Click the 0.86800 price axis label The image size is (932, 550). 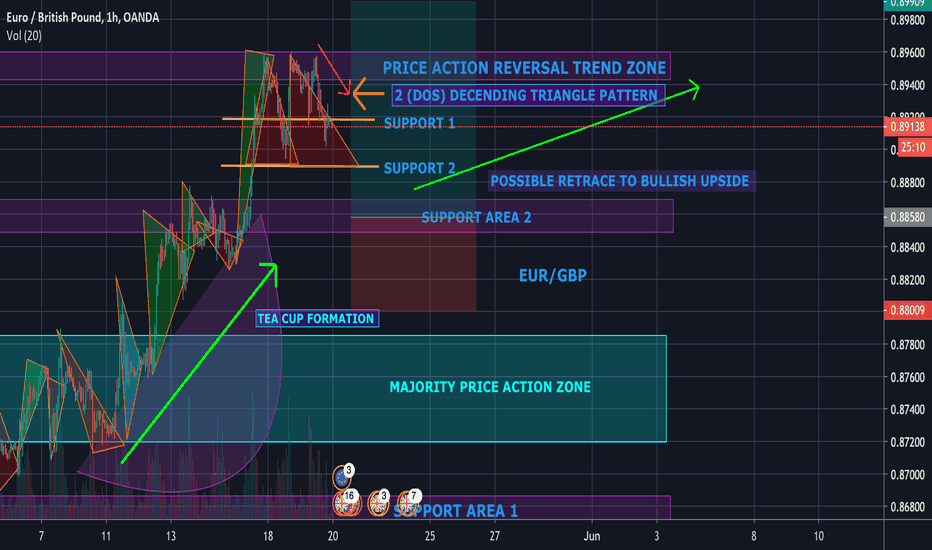(x=907, y=507)
